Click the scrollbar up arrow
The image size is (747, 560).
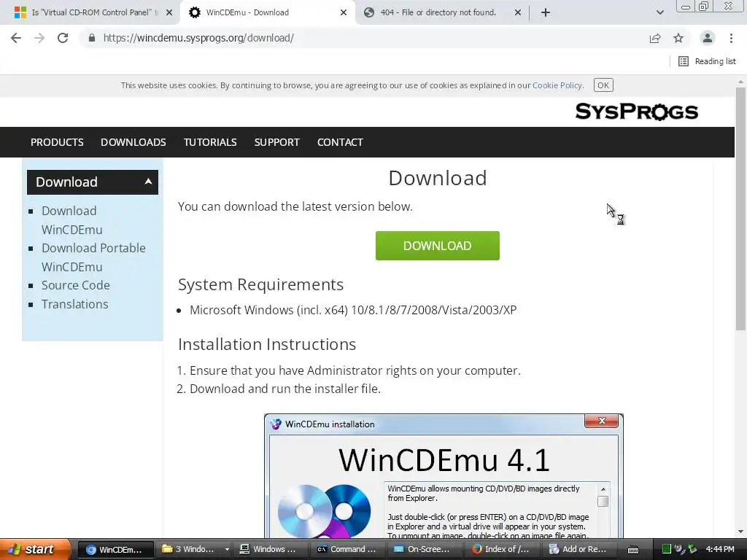click(x=740, y=82)
